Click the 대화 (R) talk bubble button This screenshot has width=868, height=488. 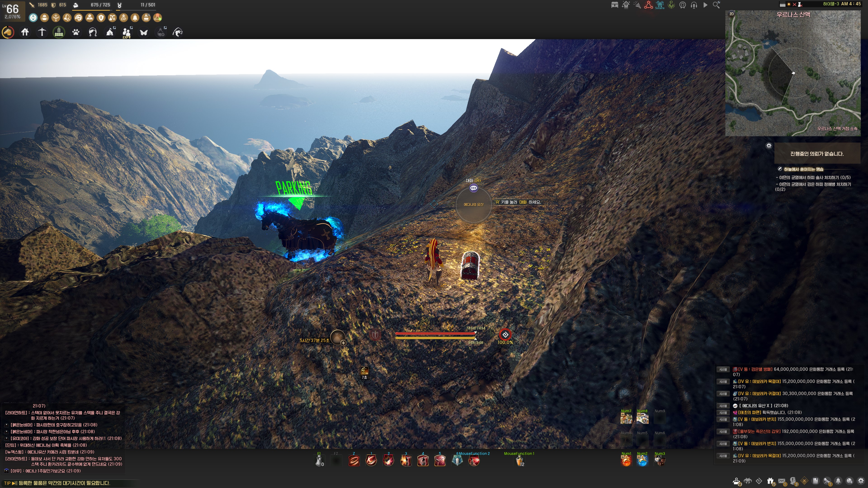pos(473,188)
